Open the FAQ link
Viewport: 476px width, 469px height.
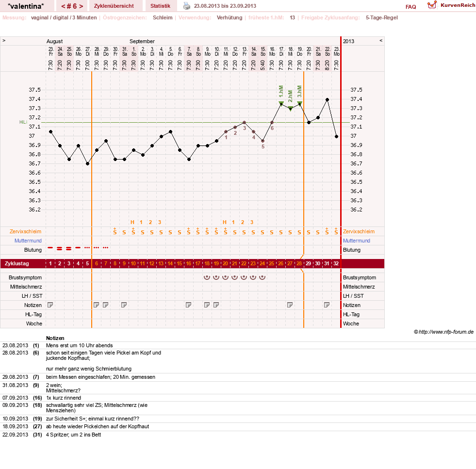[410, 7]
